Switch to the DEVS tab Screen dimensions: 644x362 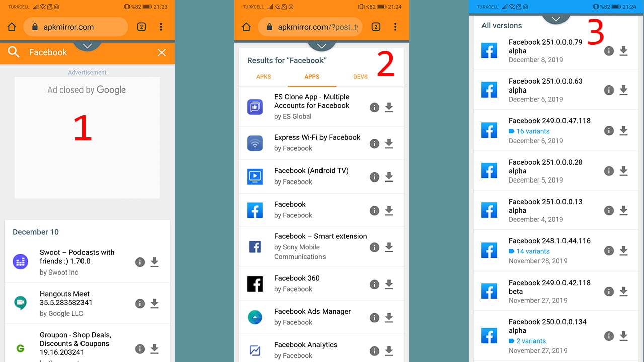pyautogui.click(x=360, y=77)
